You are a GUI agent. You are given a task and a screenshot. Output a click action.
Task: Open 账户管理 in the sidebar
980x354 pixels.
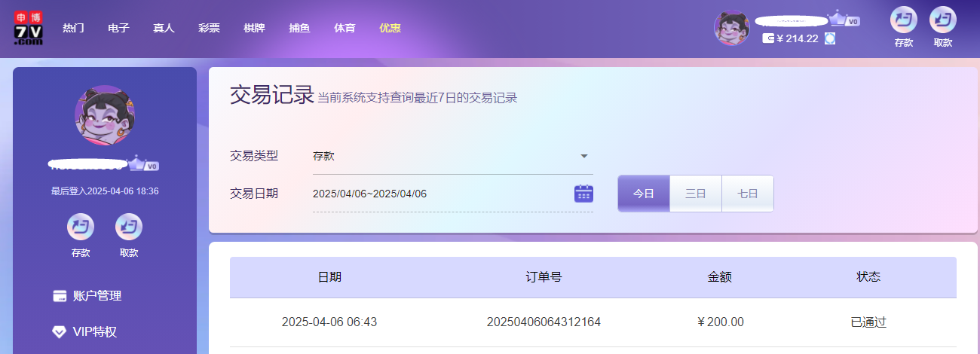tap(96, 296)
